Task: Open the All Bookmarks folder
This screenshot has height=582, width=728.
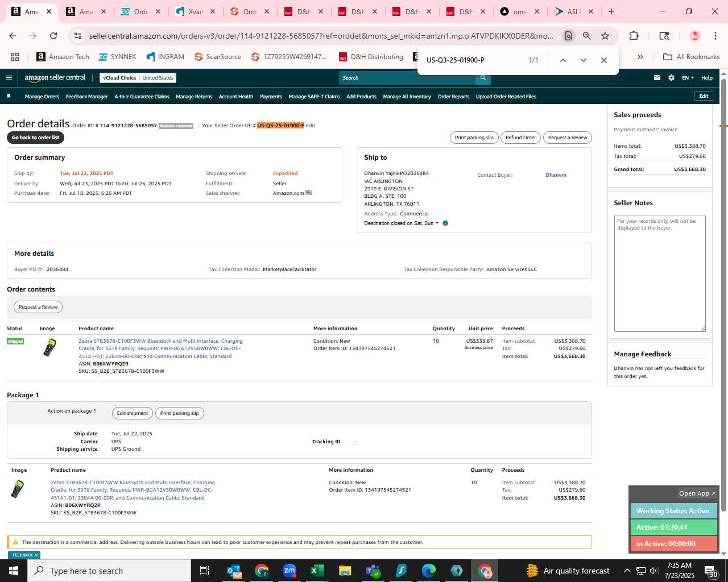Action: tap(692, 57)
